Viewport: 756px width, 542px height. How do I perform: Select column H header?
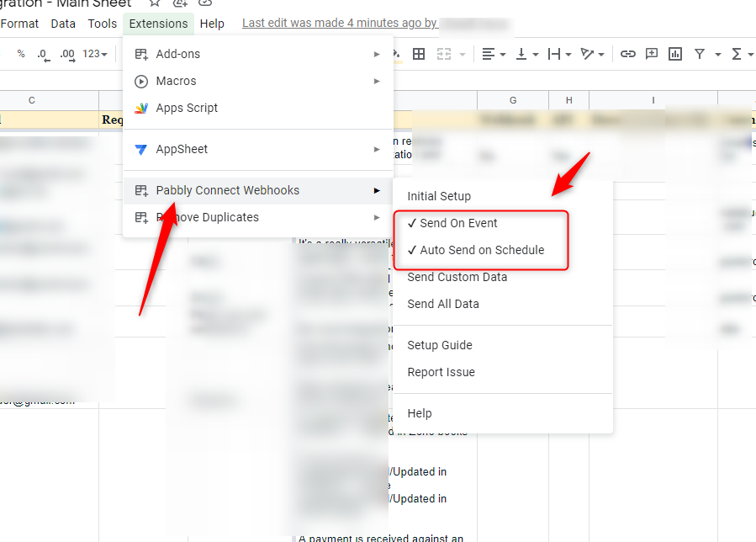point(569,100)
